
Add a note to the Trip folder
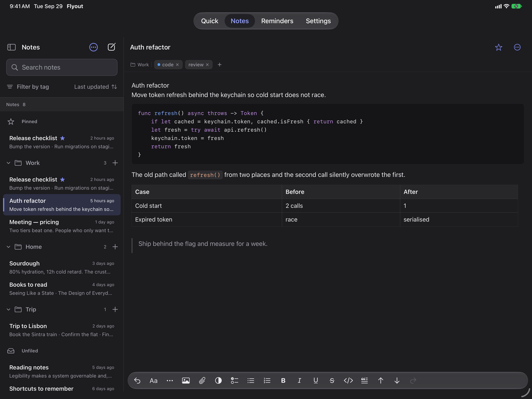click(x=115, y=310)
